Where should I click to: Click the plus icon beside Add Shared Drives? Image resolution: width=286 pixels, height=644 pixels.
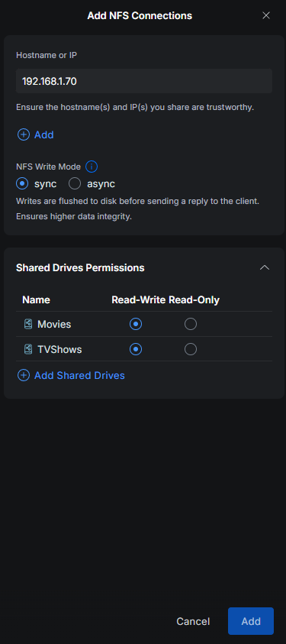click(x=24, y=375)
